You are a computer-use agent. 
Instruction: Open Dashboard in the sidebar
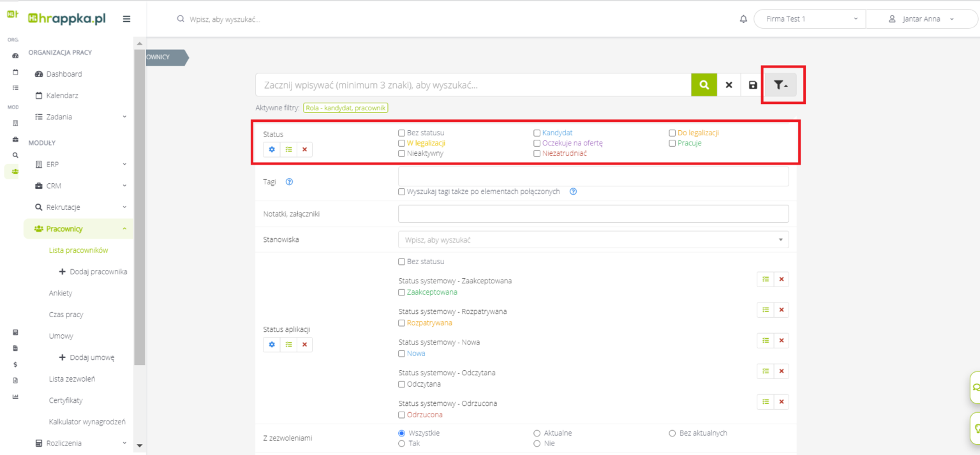coord(64,74)
